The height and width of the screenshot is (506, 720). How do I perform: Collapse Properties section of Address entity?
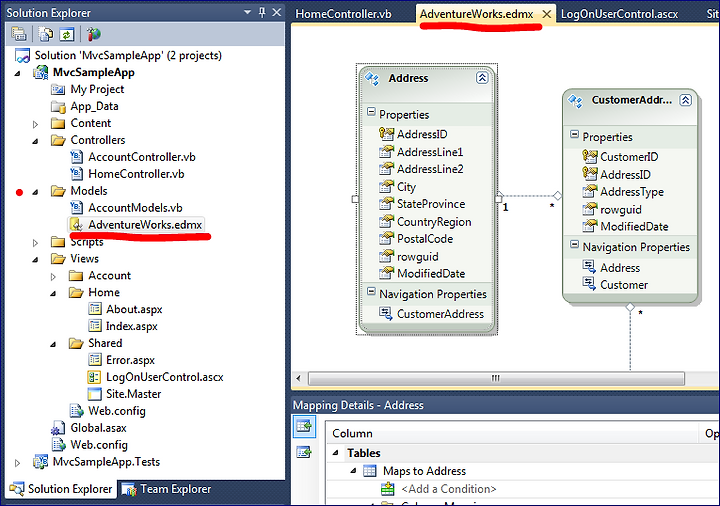point(371,112)
